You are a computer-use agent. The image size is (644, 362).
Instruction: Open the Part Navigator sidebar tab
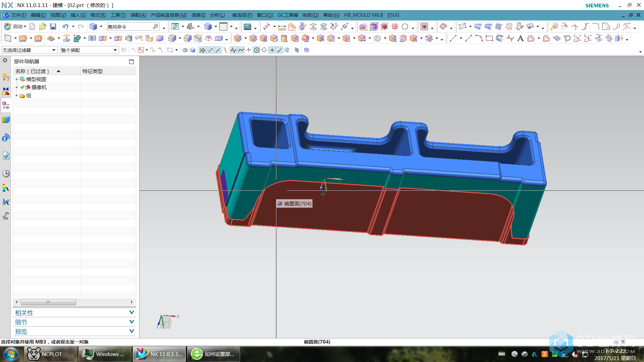point(6,106)
